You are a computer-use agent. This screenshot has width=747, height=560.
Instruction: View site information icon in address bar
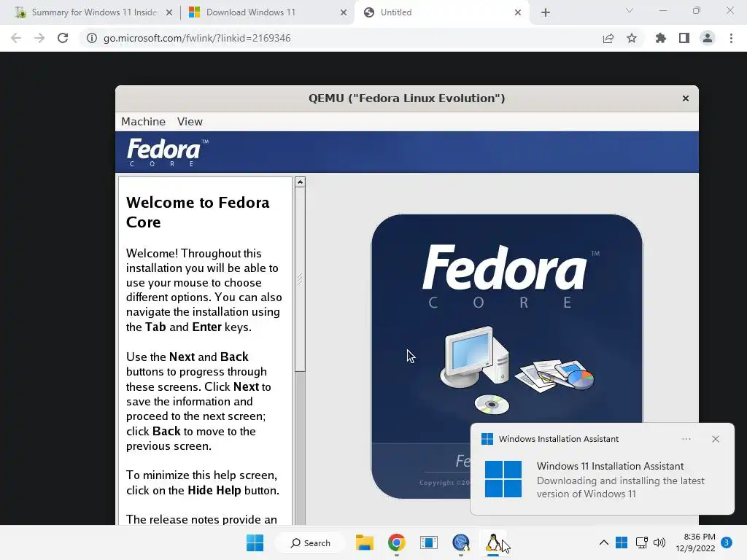tap(91, 38)
